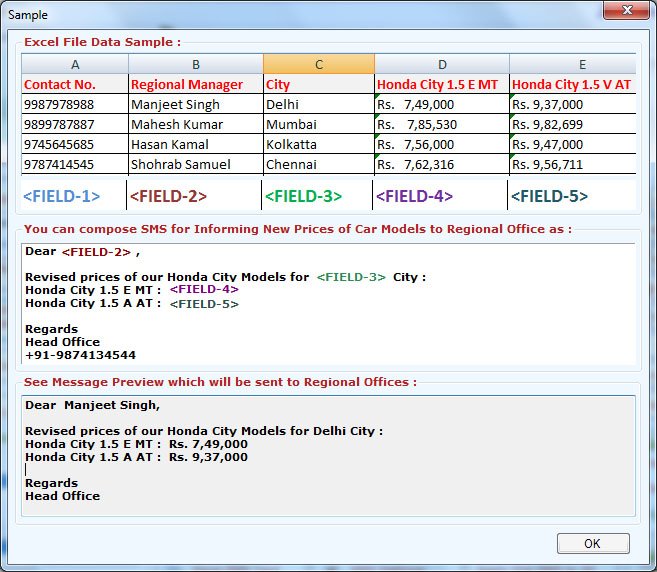Select column A header

[75, 65]
